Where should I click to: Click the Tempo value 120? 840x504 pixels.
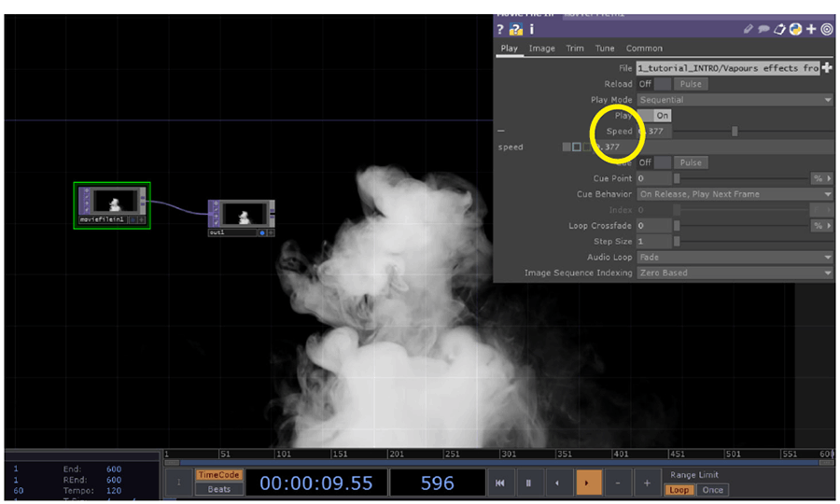tap(114, 491)
